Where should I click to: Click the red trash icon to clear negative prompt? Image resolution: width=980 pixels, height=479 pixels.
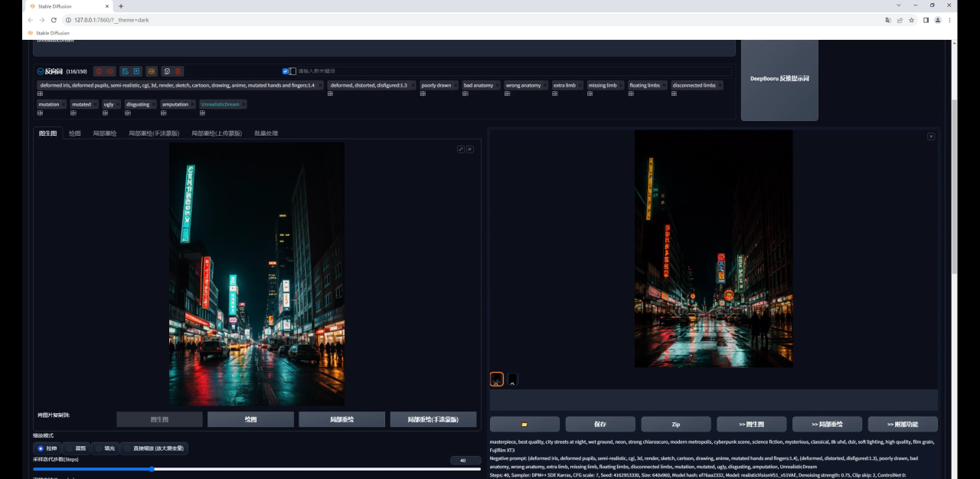point(178,71)
